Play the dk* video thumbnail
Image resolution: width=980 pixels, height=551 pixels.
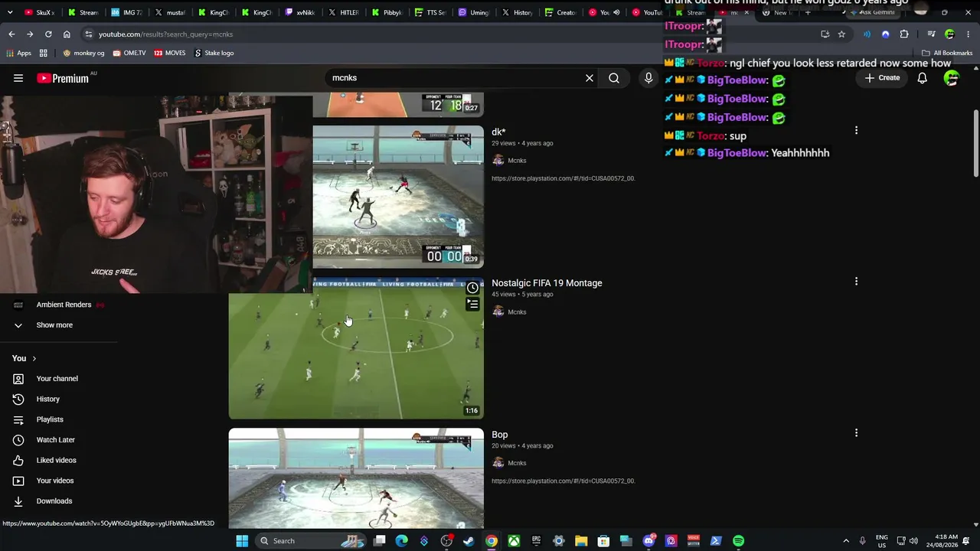(398, 197)
